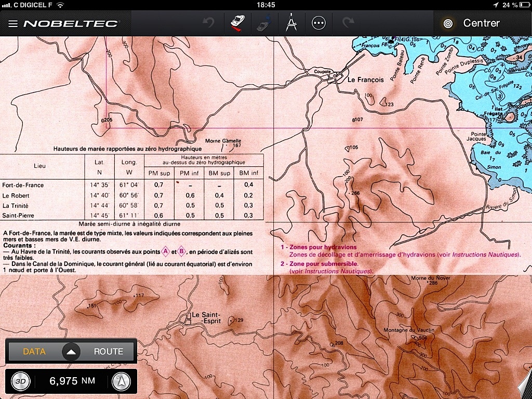The width and height of the screenshot is (532, 399).
Task: Tap the Pointe Duplessis label
Action: point(463,66)
